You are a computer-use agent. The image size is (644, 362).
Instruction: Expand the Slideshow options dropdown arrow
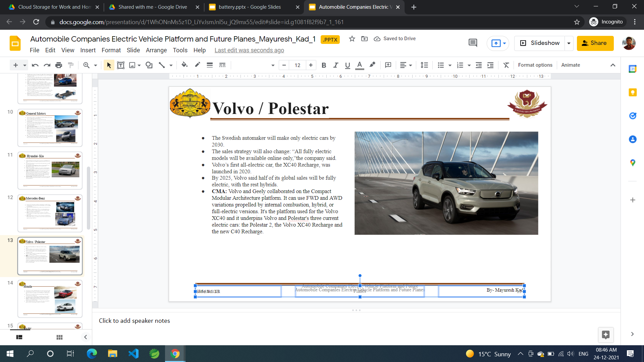[569, 43]
